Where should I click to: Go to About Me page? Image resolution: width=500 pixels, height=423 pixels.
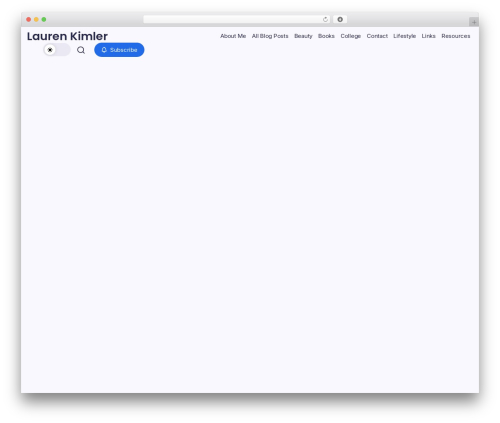tap(233, 36)
